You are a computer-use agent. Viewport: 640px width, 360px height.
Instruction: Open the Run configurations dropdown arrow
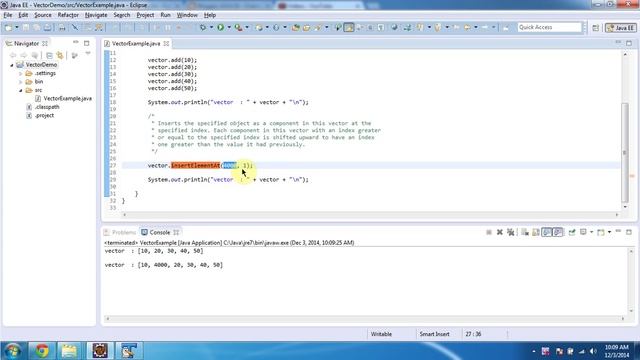229,27
